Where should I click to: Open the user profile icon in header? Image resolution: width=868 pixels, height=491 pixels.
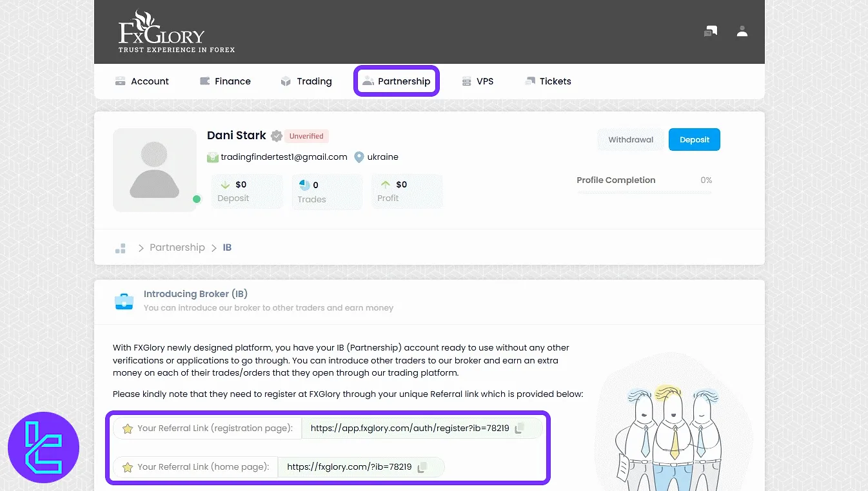(742, 31)
